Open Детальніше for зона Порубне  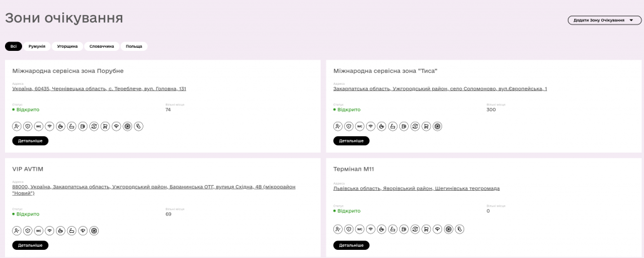point(30,141)
